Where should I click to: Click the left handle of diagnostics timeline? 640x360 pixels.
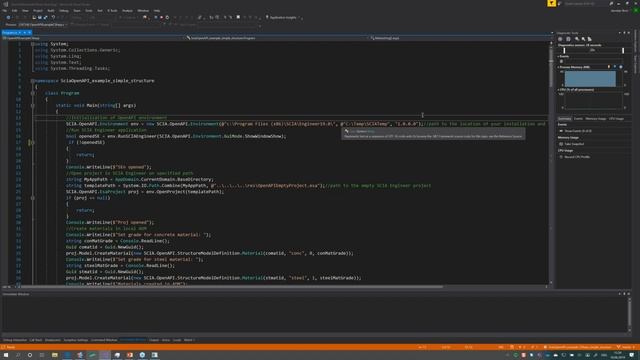coord(564,51)
